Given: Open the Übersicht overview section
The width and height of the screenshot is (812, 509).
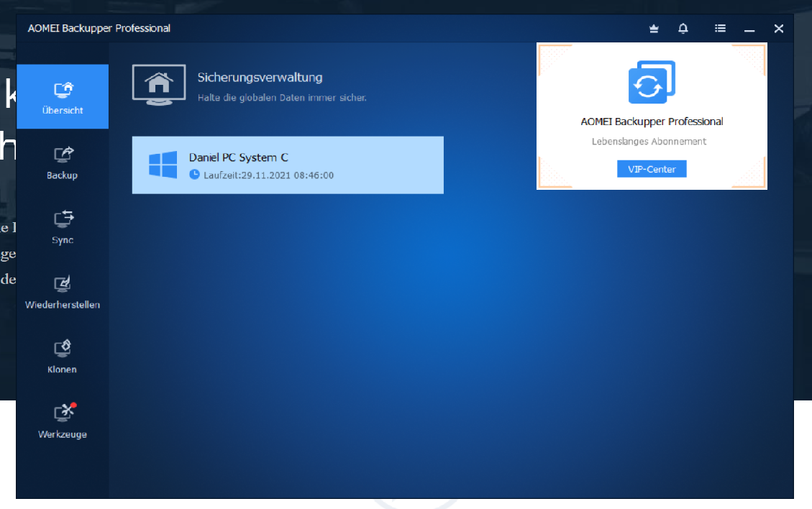Looking at the screenshot, I should click(x=62, y=96).
